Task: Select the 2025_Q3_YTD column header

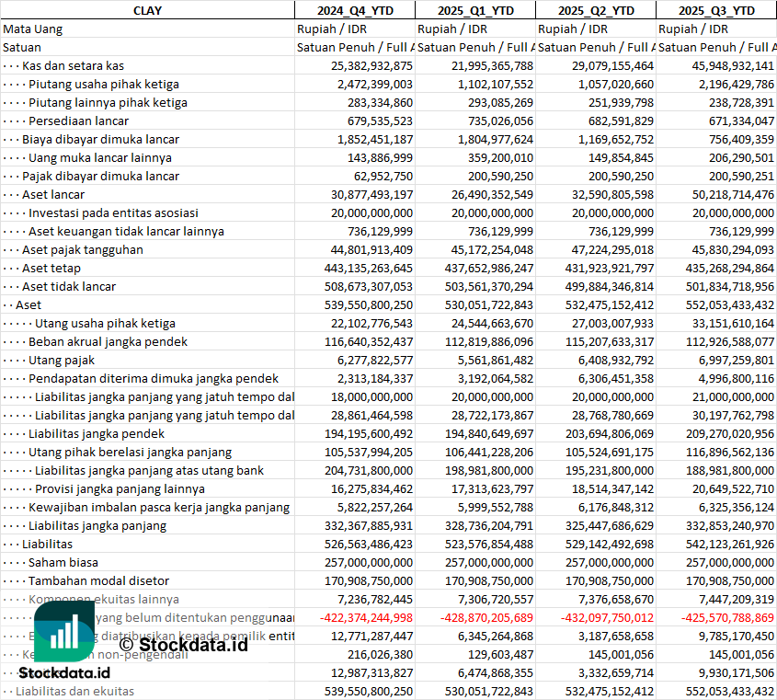Action: [716, 10]
